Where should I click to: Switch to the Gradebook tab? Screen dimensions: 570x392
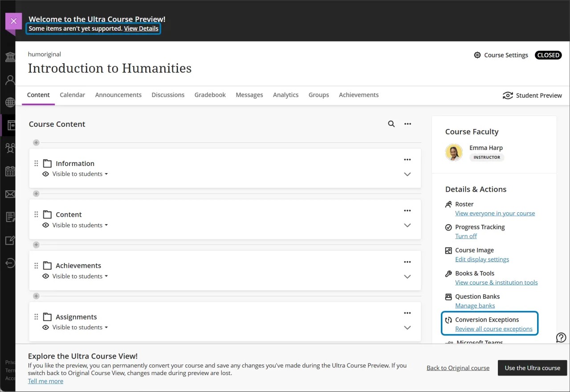pyautogui.click(x=210, y=95)
